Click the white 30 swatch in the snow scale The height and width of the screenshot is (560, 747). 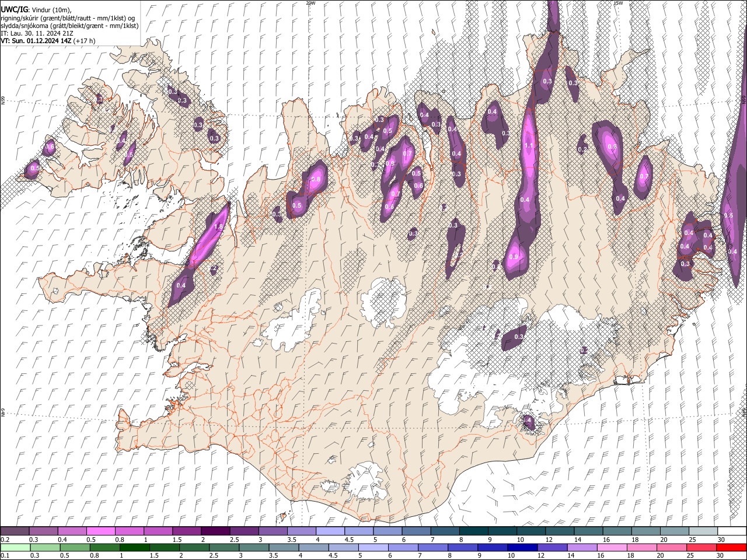[x=731, y=531]
